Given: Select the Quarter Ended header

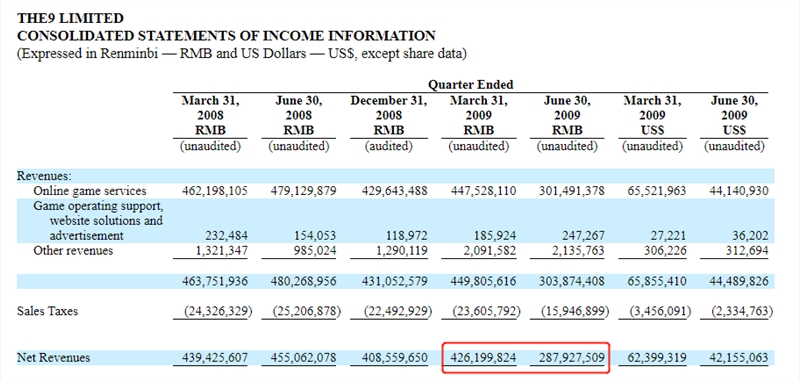Looking at the screenshot, I should 470,84.
